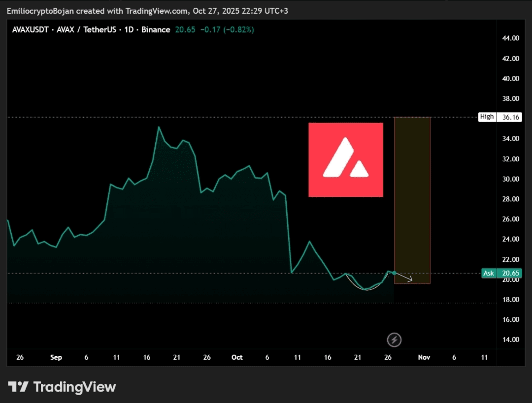Click the 28.00 price axis label

tap(511, 199)
